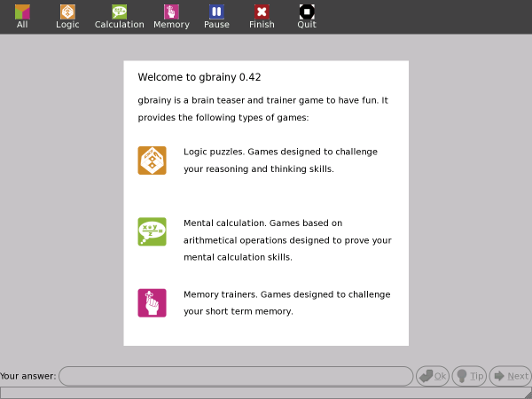Click the 'Your answer:' label

[x=28, y=376]
